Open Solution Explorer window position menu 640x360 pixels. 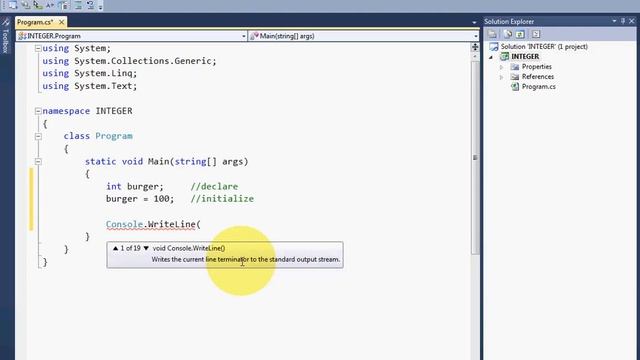(614, 21)
